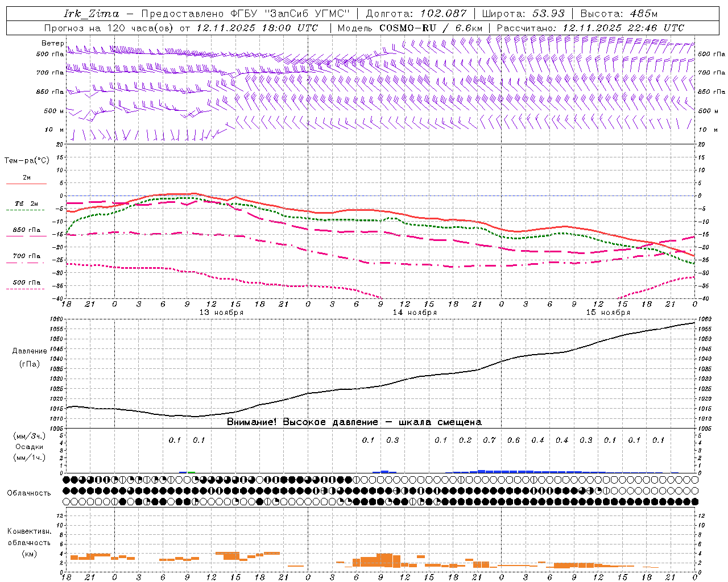The height and width of the screenshot is (582, 728).
Task: Select the 10 м wind level label on left
Action: coord(54,130)
